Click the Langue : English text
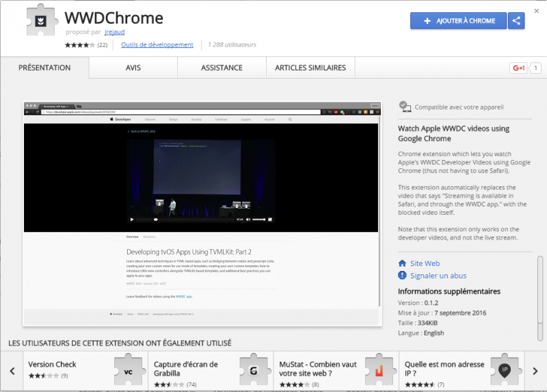This screenshot has height=392, width=547. point(421,333)
